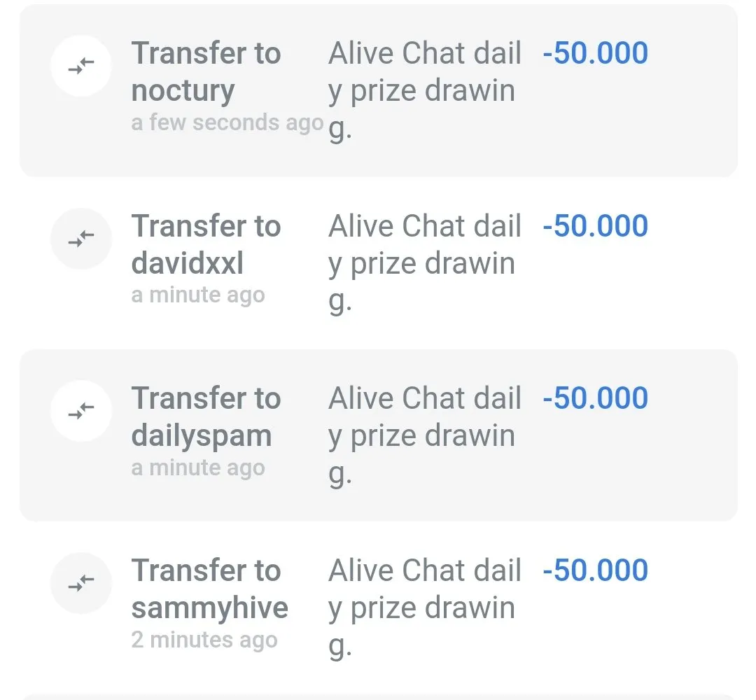Click "a minute ago" under dailyspam
Viewport: 756px width, 700px height.
(x=197, y=468)
